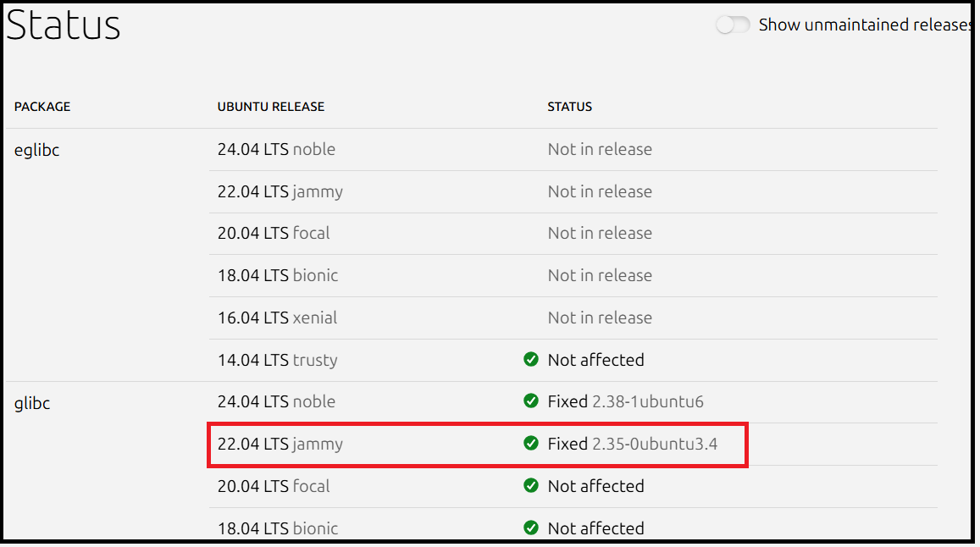Click Not in release for xenial row

pos(600,318)
